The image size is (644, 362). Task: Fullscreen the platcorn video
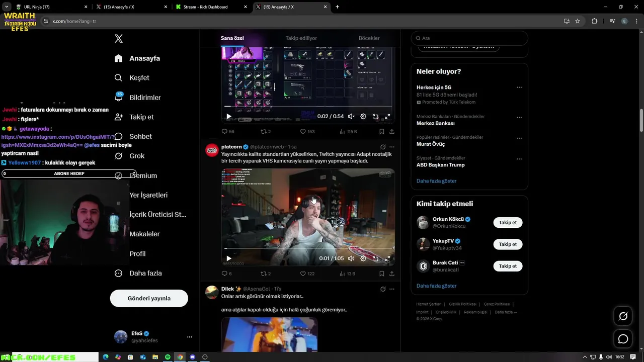tap(387, 259)
